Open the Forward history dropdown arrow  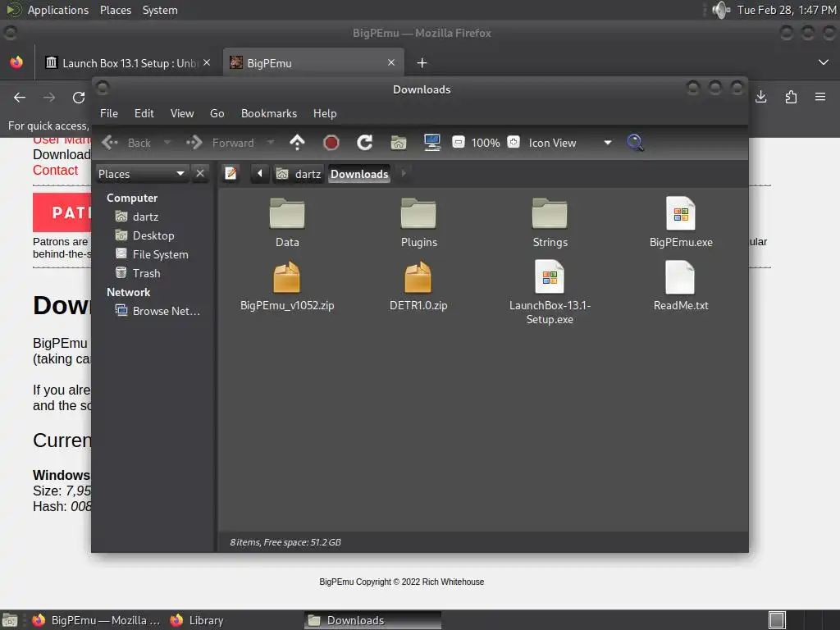tap(271, 143)
